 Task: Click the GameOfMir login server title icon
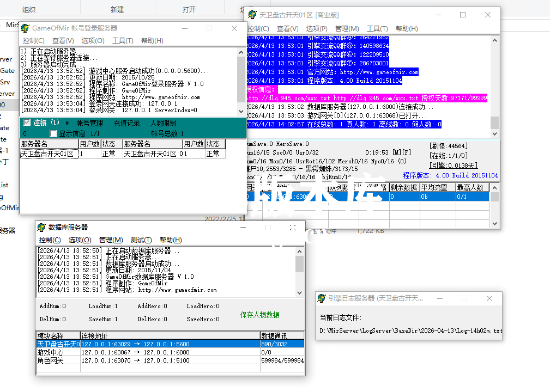(x=25, y=28)
